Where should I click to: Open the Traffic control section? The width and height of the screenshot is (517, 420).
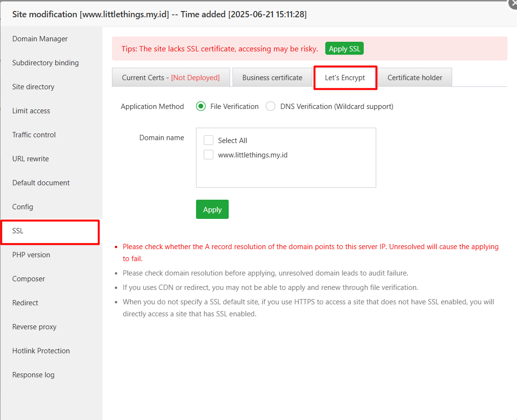coord(34,134)
